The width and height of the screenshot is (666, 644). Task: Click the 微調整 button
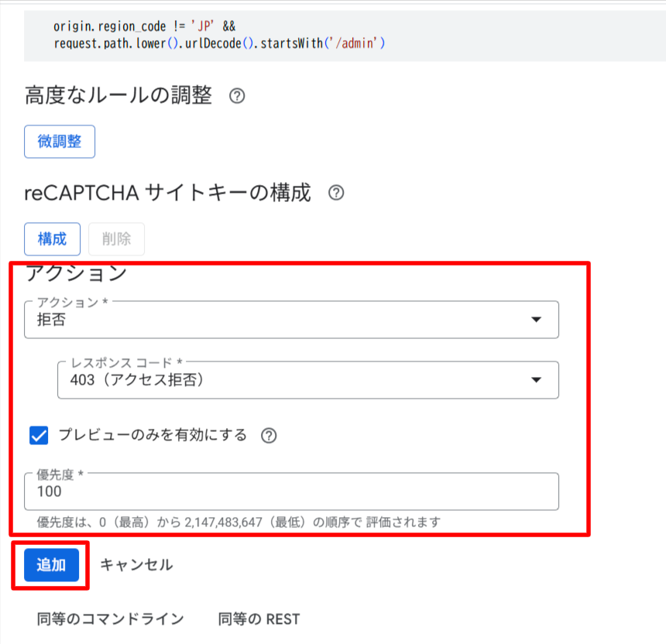click(60, 141)
